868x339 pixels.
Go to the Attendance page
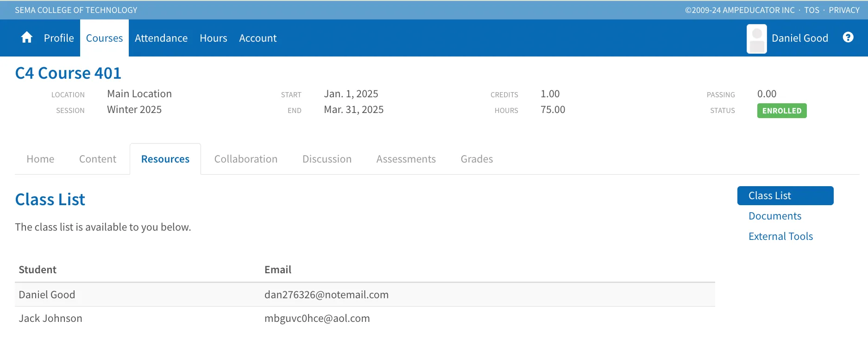(161, 38)
